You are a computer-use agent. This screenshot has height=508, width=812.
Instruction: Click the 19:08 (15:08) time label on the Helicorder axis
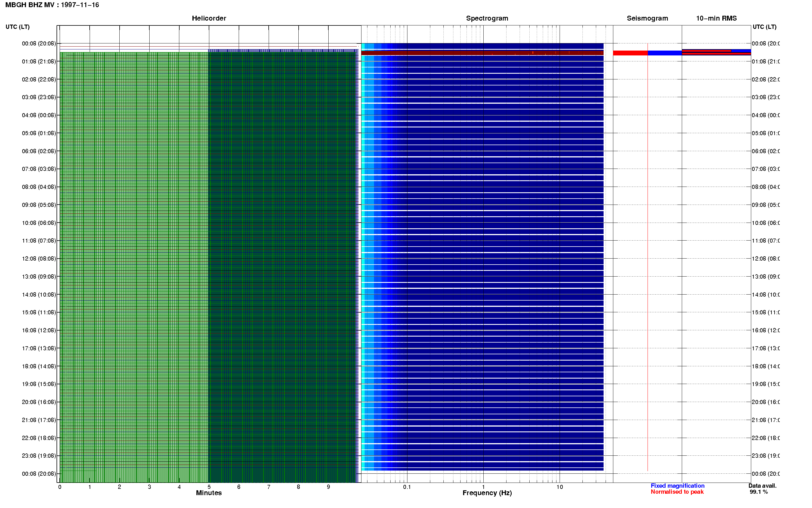pos(39,384)
